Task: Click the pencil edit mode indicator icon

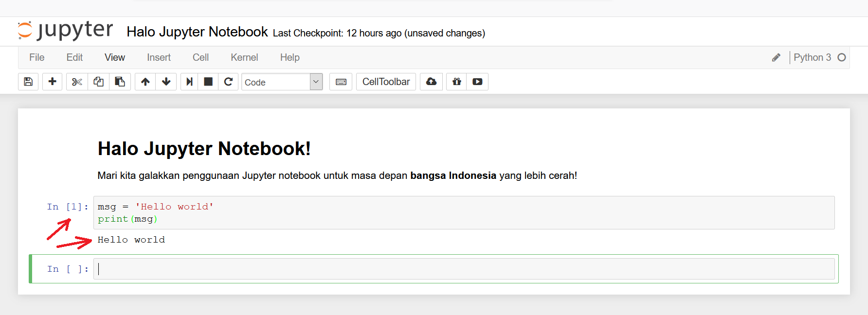Action: coord(776,58)
